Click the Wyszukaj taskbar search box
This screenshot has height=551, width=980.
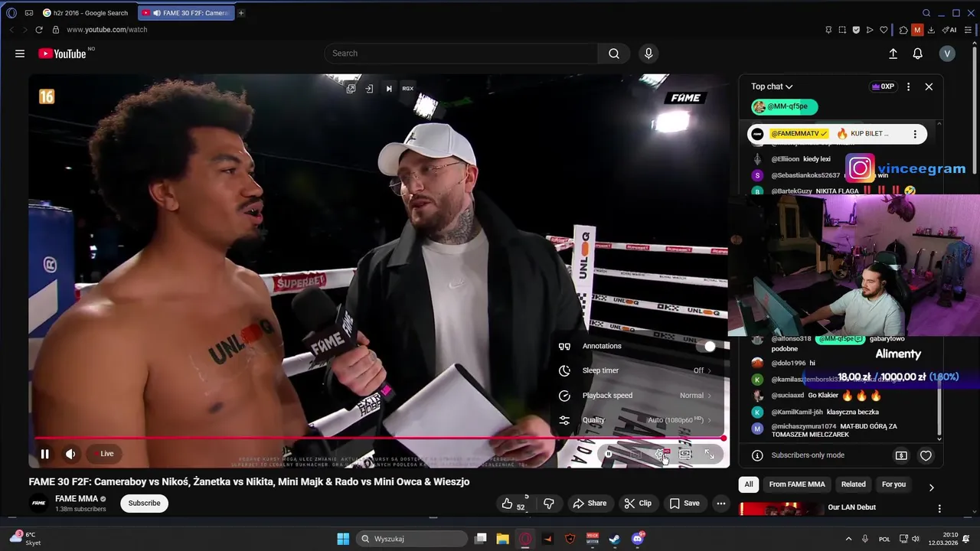[412, 539]
